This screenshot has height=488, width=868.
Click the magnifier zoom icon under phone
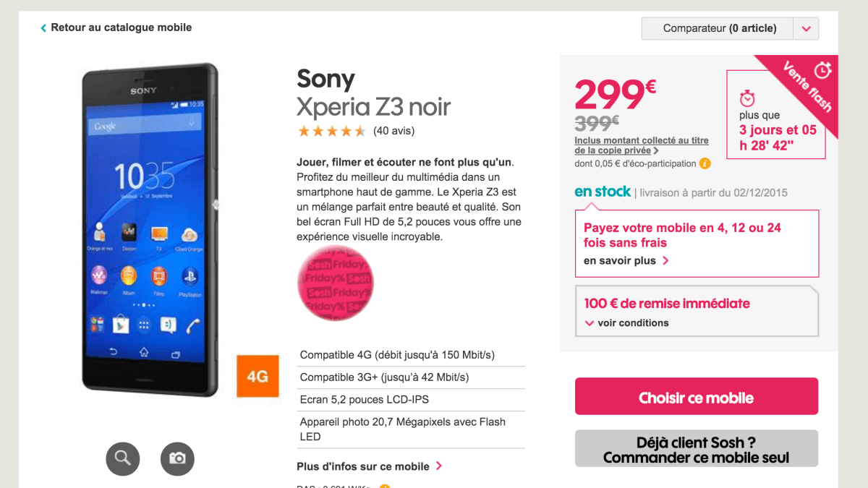click(123, 458)
